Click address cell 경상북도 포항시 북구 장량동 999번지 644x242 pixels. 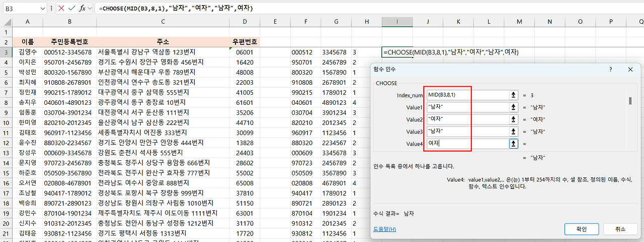[x=163, y=194]
